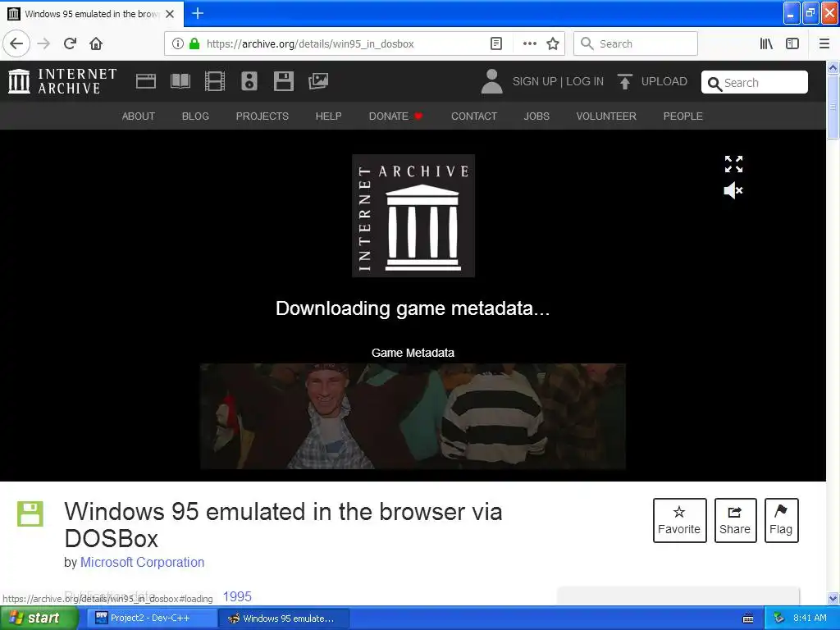
Task: Open the ABOUT menu item
Action: (x=138, y=116)
